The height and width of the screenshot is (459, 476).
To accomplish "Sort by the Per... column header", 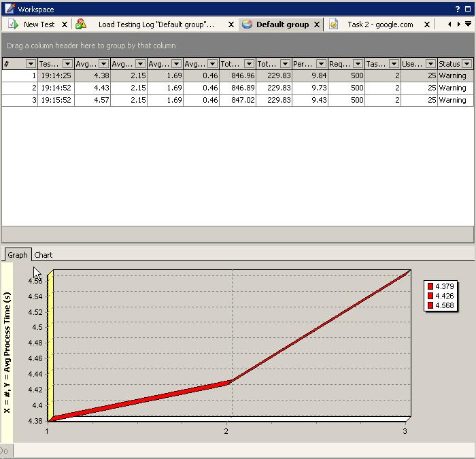I will (x=303, y=64).
